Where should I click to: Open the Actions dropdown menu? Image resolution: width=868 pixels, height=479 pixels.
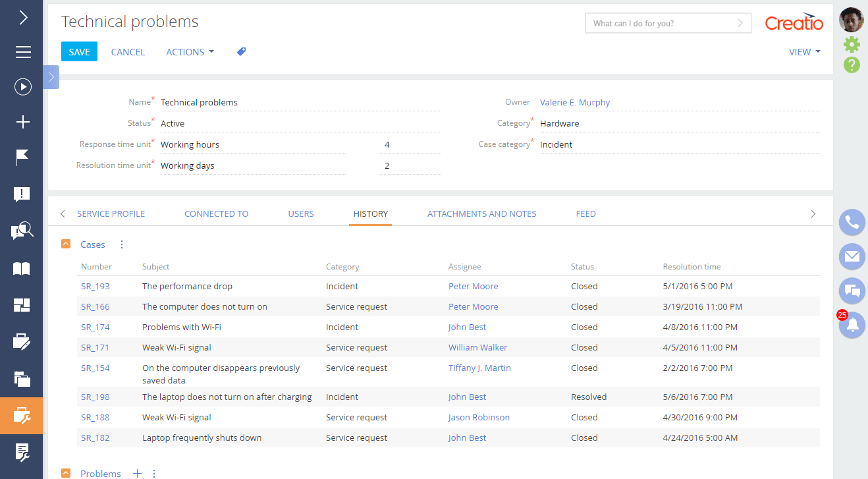click(190, 52)
